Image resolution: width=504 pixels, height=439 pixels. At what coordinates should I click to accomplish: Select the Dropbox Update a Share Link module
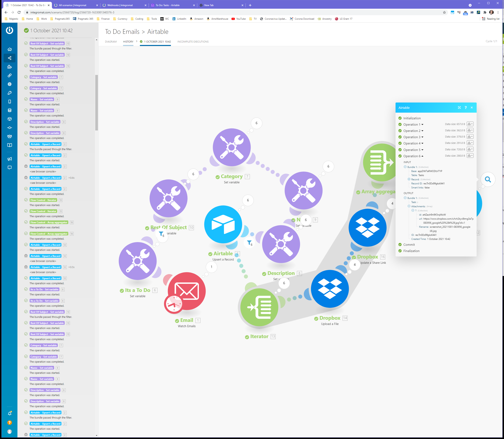coord(368,228)
